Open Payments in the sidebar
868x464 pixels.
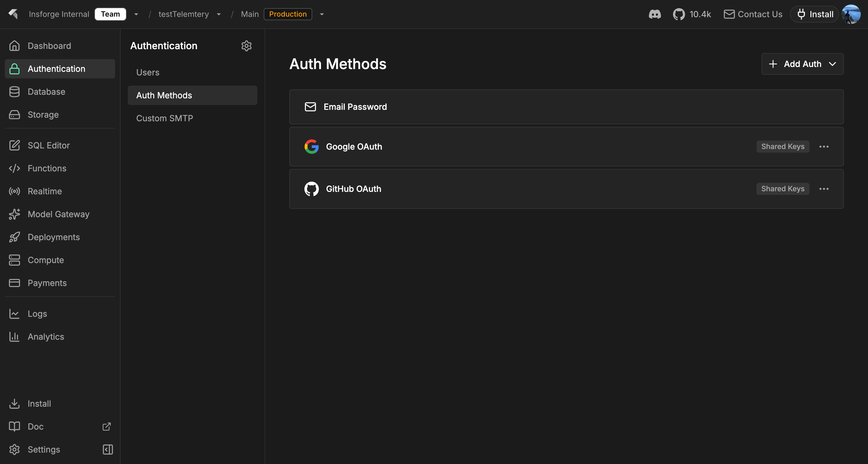60,283
